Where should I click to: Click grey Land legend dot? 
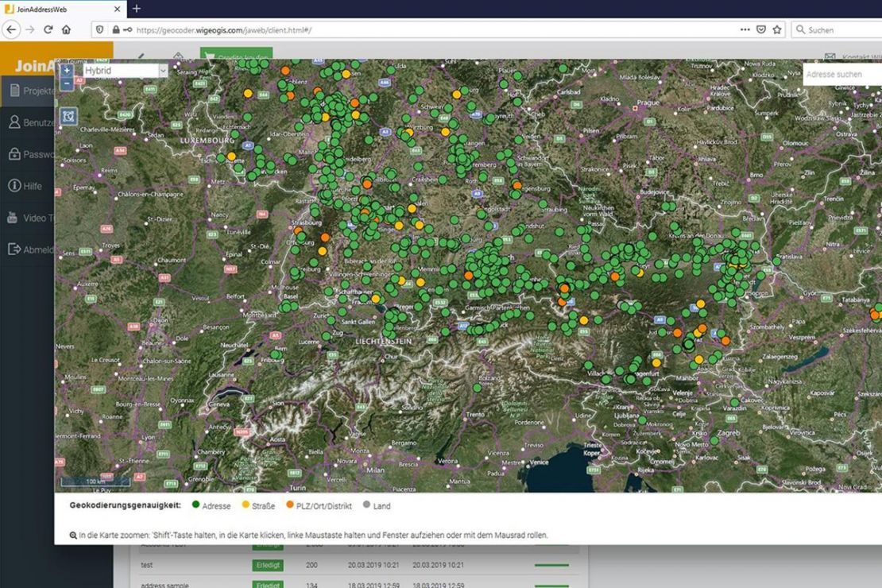tap(367, 505)
